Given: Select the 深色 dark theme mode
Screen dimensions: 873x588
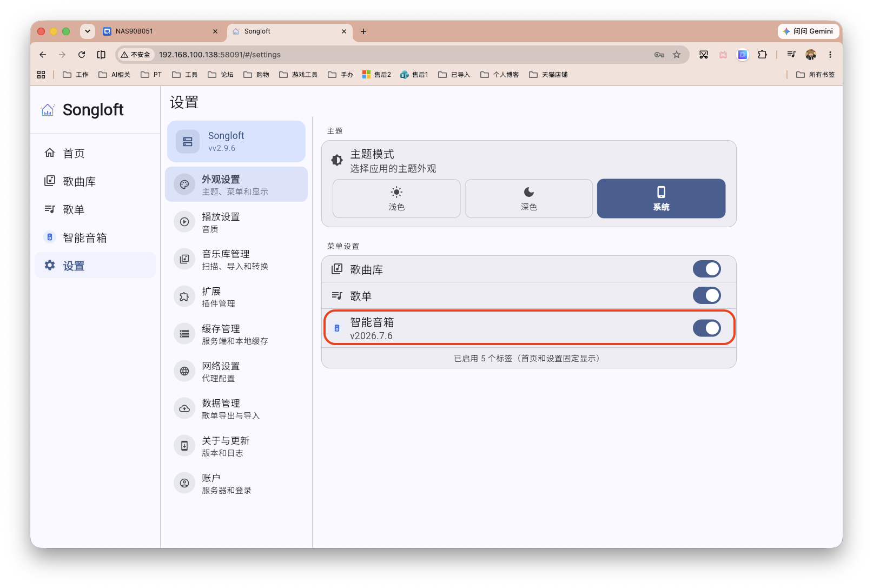Looking at the screenshot, I should (x=529, y=199).
